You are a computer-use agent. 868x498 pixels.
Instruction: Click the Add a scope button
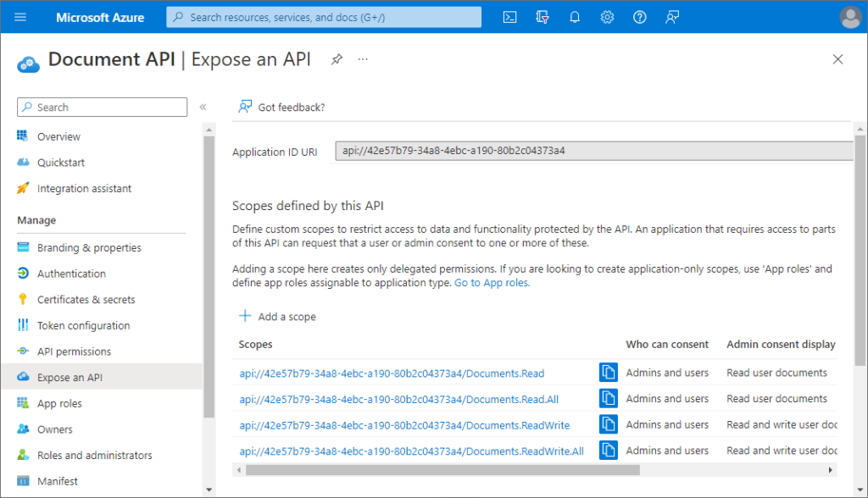point(277,316)
